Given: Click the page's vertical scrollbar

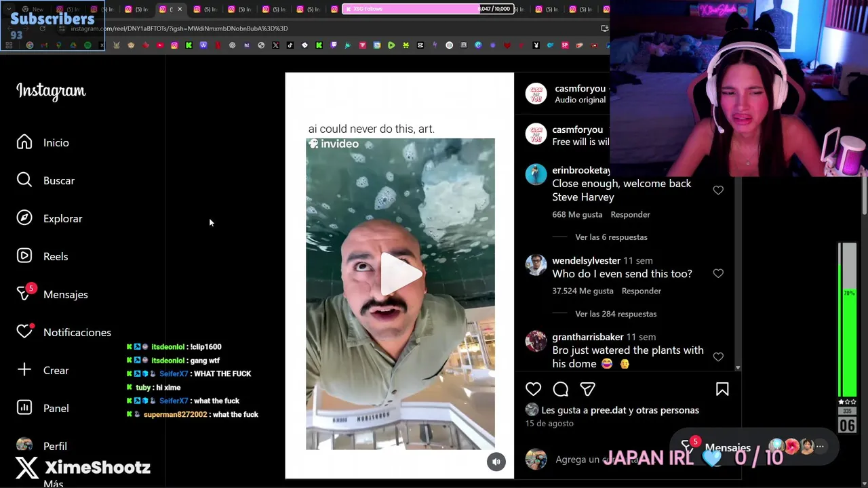Looking at the screenshot, I should click(x=864, y=197).
